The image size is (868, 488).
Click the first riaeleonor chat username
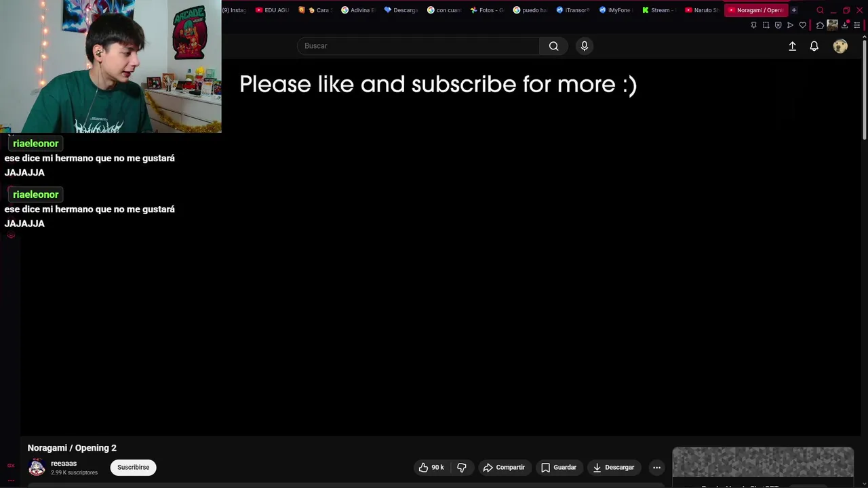tap(35, 144)
